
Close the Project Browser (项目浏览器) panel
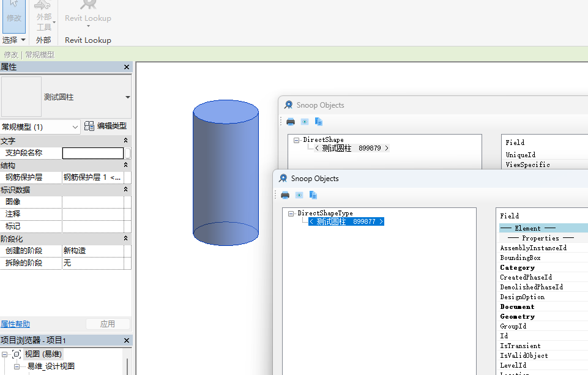pos(127,341)
